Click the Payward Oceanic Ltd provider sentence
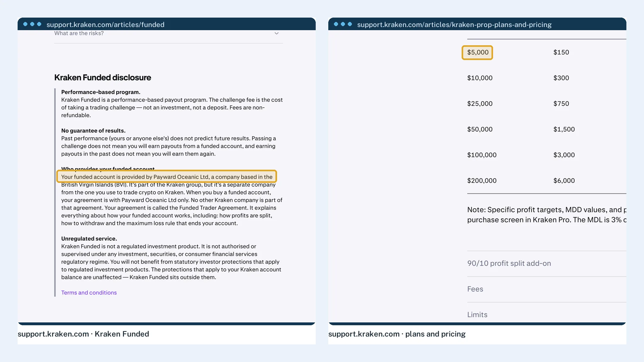This screenshot has height=362, width=644. point(167,177)
